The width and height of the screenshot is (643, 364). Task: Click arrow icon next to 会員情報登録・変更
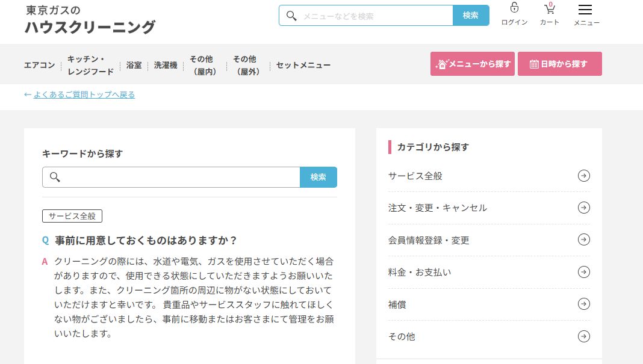(x=583, y=239)
